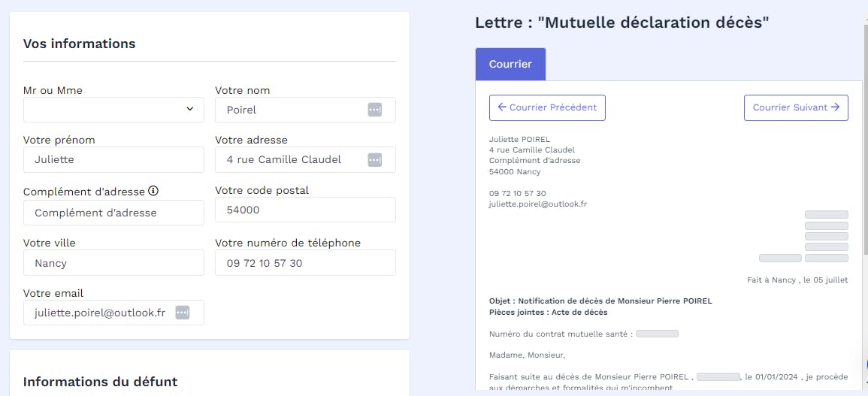Click the Votre ville field showing Nancy
This screenshot has height=396, width=868.
(113, 263)
